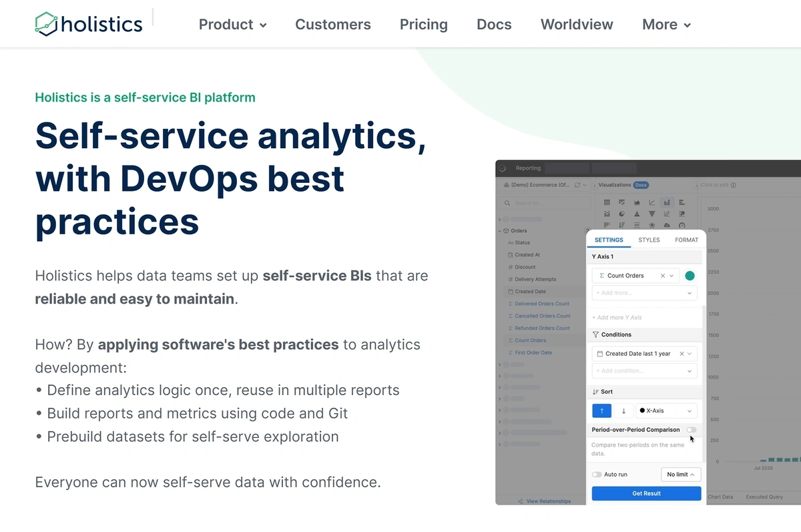Select the gauge chart icon
The image size is (801, 532).
682,225
